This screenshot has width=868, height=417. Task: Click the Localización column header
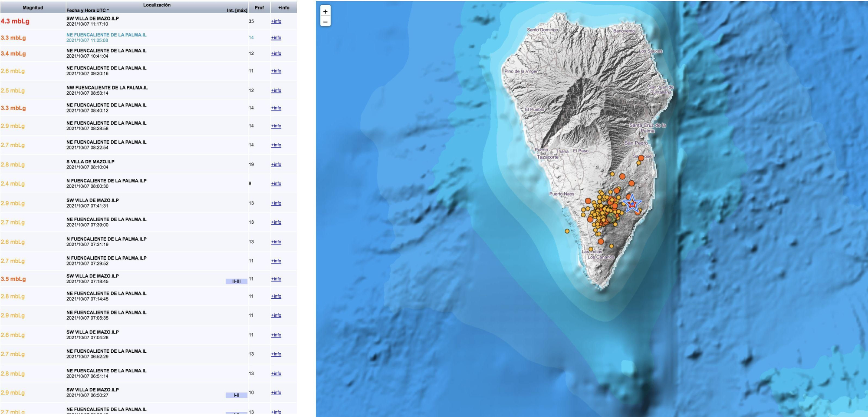[x=157, y=5]
